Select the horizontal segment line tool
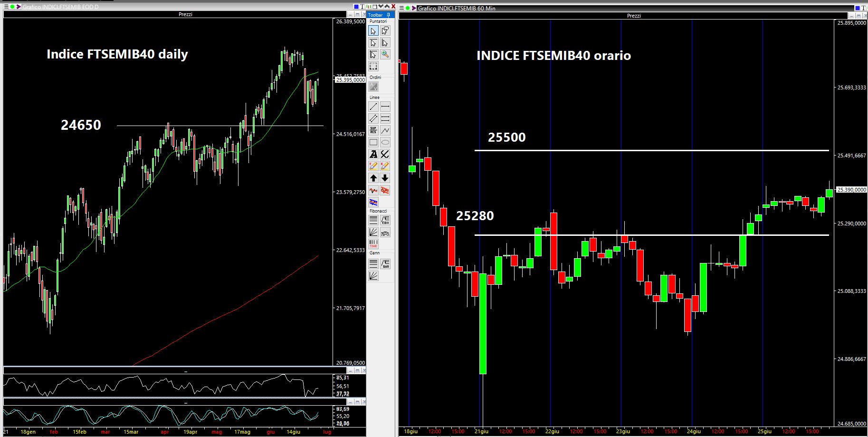Screen dimensions: 868x437 pyautogui.click(x=385, y=107)
